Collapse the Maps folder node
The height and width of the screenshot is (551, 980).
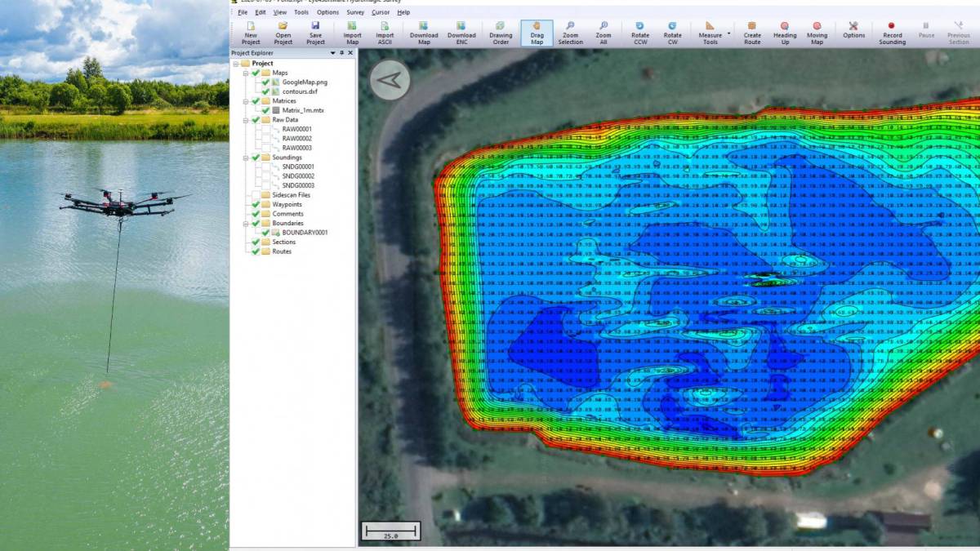tap(245, 73)
